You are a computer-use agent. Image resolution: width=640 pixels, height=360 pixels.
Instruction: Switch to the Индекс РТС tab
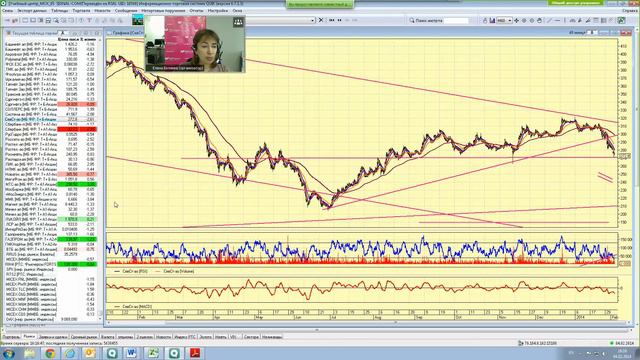(x=185, y=337)
